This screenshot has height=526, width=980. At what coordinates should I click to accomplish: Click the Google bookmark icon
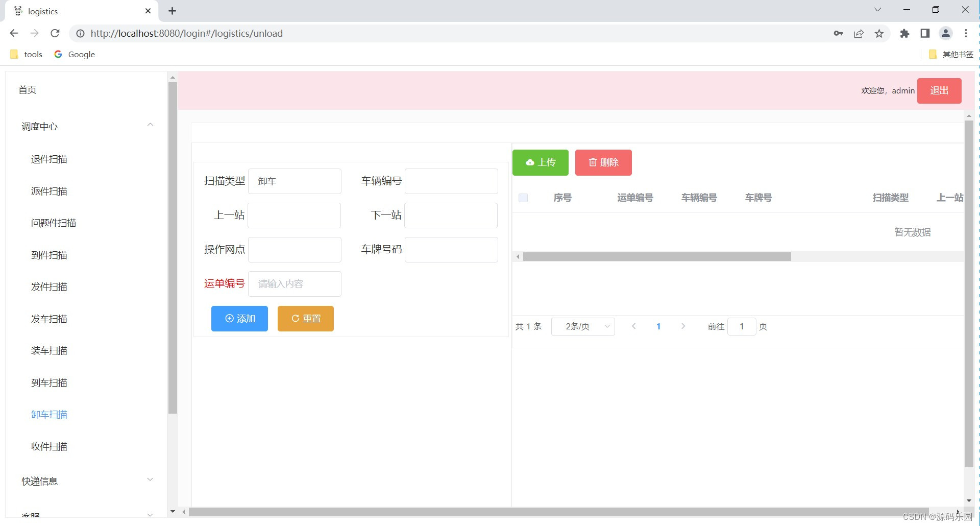click(58, 54)
